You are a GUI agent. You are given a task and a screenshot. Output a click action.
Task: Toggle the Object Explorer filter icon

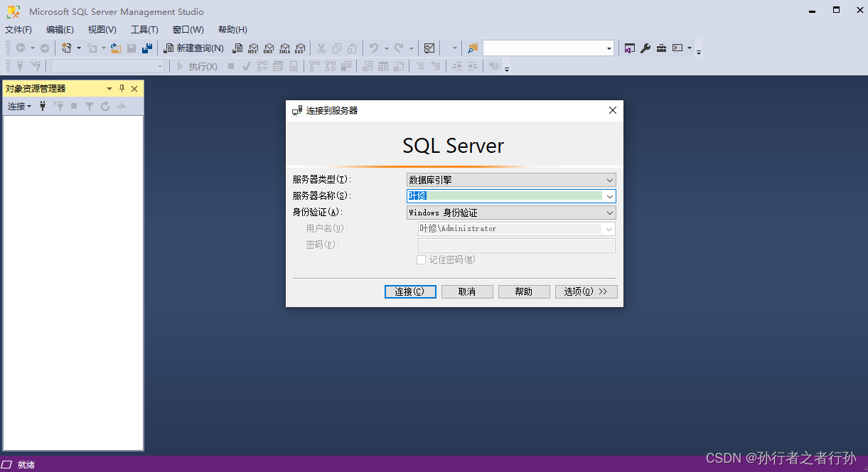[88, 106]
